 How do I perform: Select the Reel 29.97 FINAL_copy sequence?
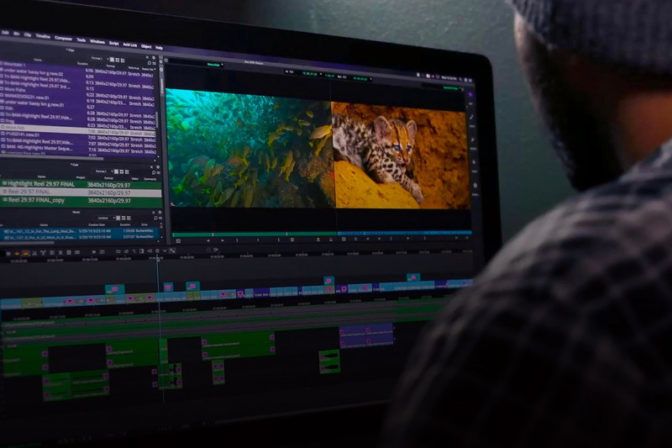81,201
